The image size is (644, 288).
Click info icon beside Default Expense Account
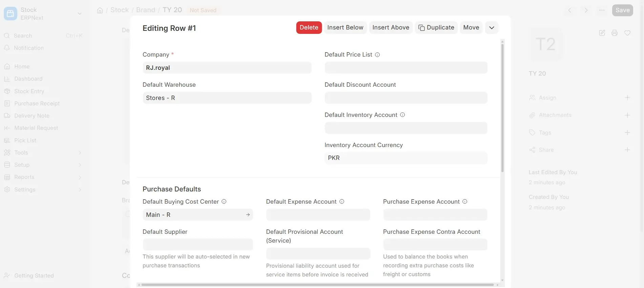point(342,202)
